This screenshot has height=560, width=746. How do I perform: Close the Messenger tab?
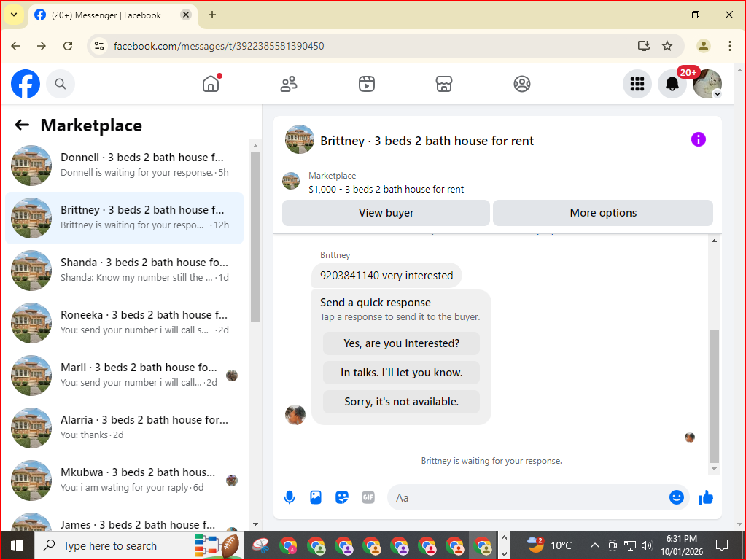coord(186,15)
